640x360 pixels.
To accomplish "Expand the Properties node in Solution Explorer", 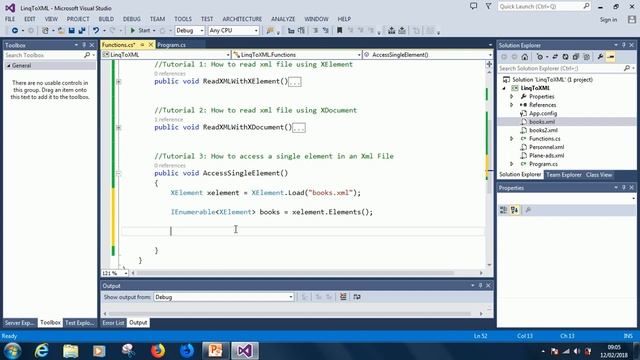I will click(512, 97).
